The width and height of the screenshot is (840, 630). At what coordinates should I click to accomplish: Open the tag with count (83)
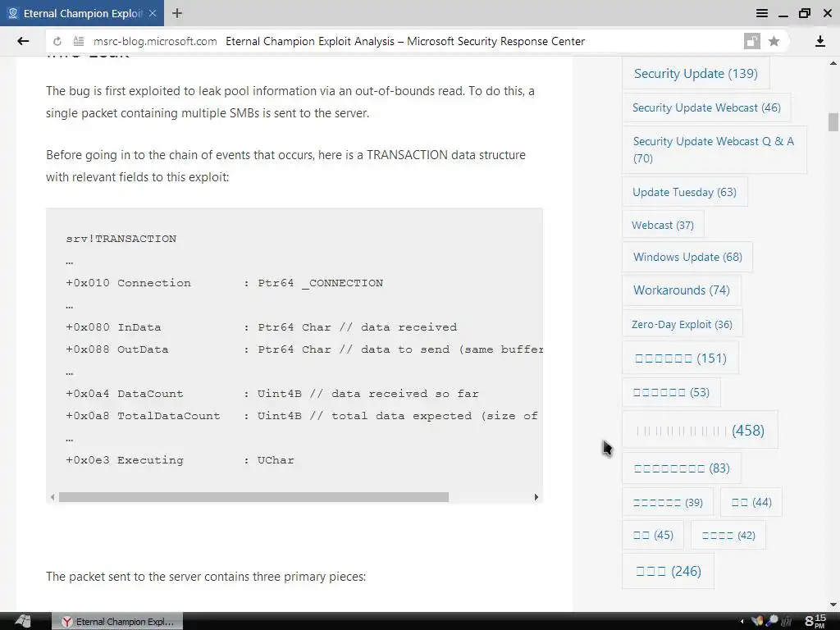pyautogui.click(x=682, y=468)
